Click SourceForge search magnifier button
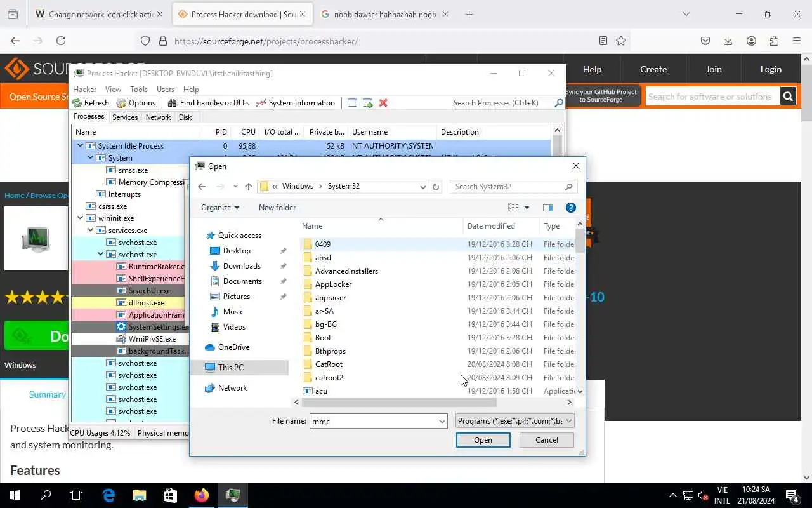The image size is (812, 508). (x=788, y=97)
